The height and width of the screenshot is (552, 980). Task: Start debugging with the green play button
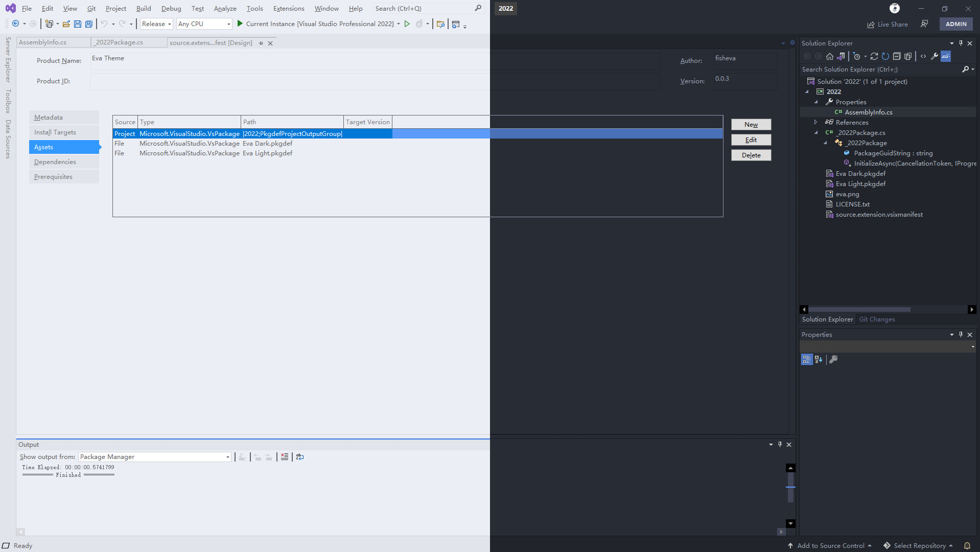pos(240,24)
